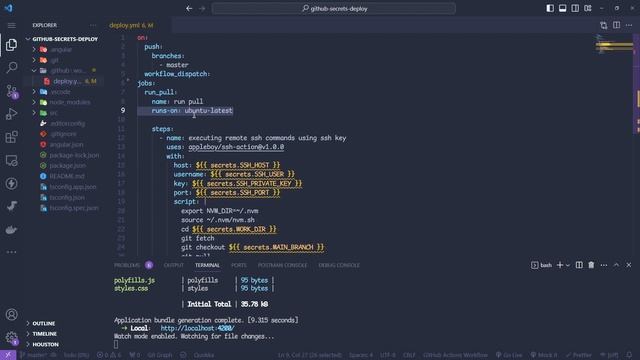Open the tsconfig.spec.json file
The image size is (640, 360).
(74, 209)
